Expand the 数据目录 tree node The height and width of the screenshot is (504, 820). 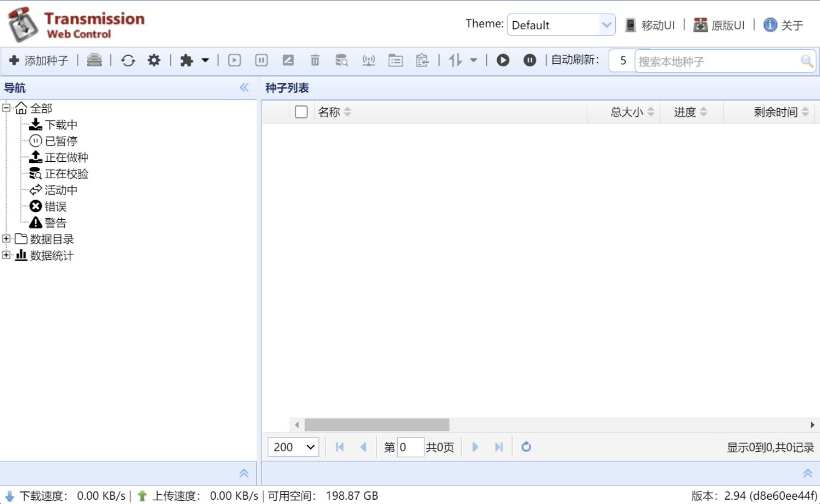click(6, 239)
